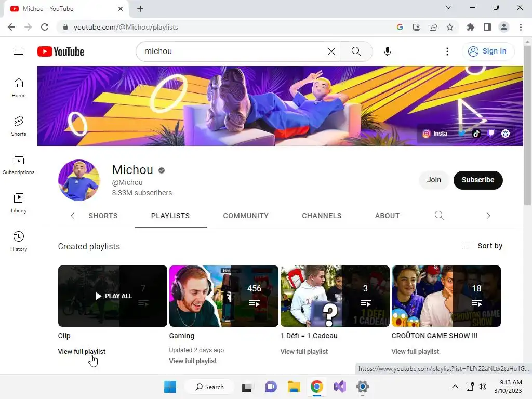This screenshot has height=399, width=532.
Task: Open YouTube settings three-dot menu
Action: pos(447,51)
